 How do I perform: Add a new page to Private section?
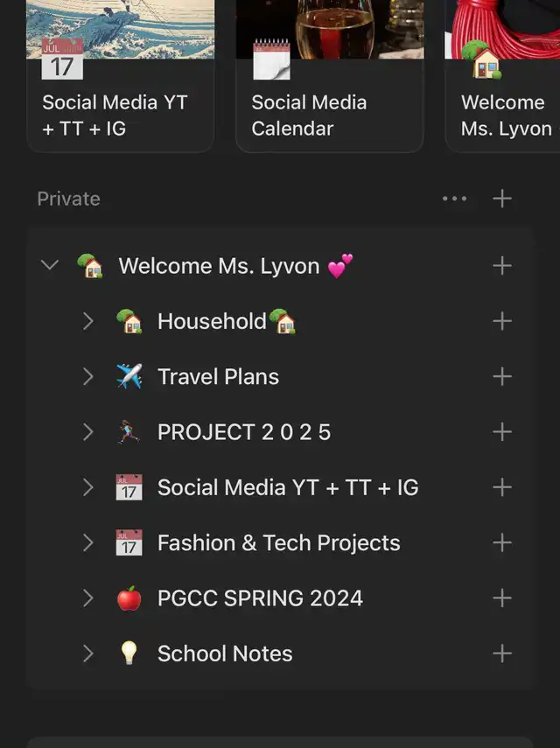click(x=501, y=199)
